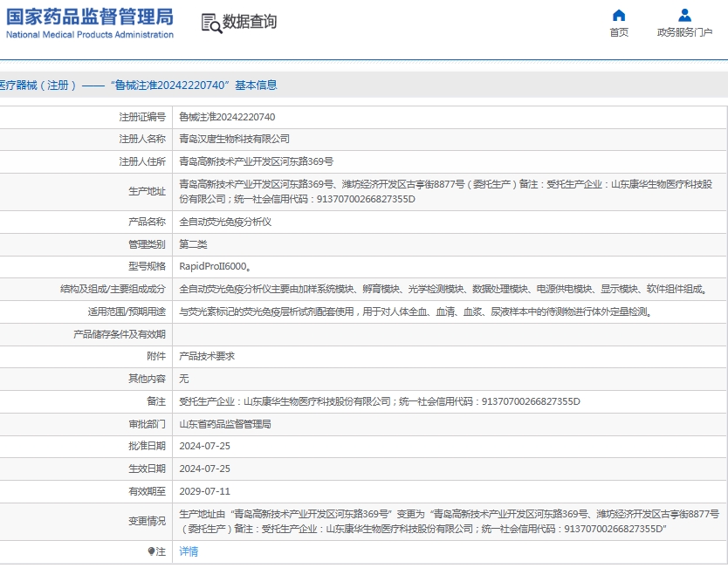This screenshot has width=728, height=568.
Task: Click the 产品储存条件及有效期 field label
Action: click(x=120, y=334)
